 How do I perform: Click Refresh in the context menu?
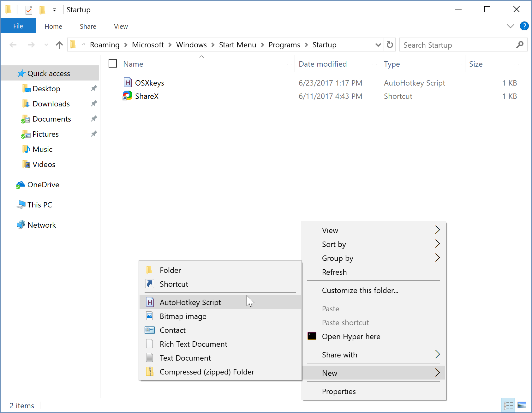click(x=374, y=272)
